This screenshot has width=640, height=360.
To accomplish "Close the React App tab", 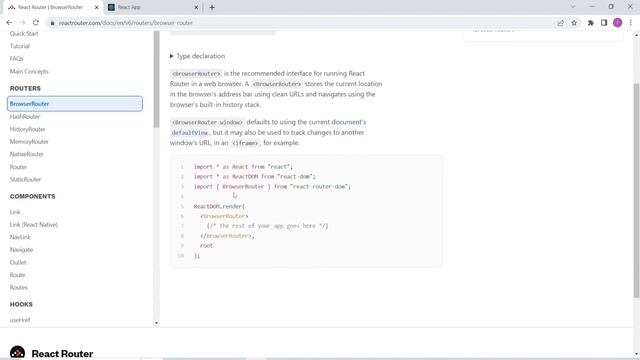I will (x=196, y=7).
